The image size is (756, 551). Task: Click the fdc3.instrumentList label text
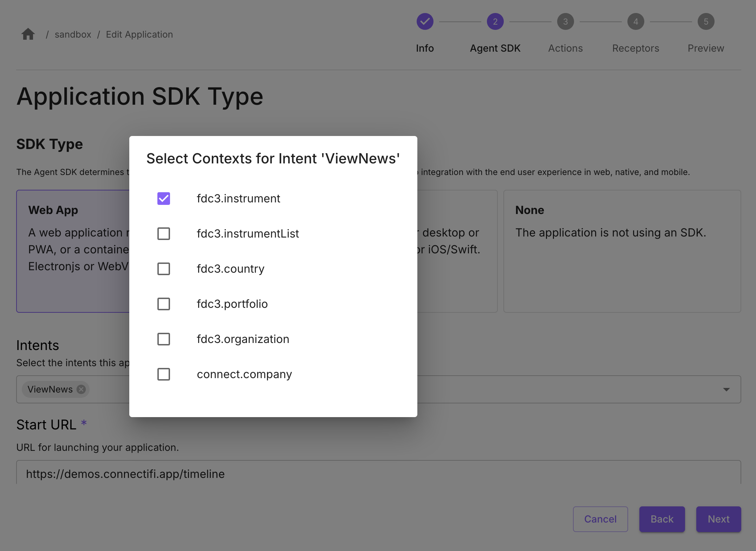[x=248, y=234]
